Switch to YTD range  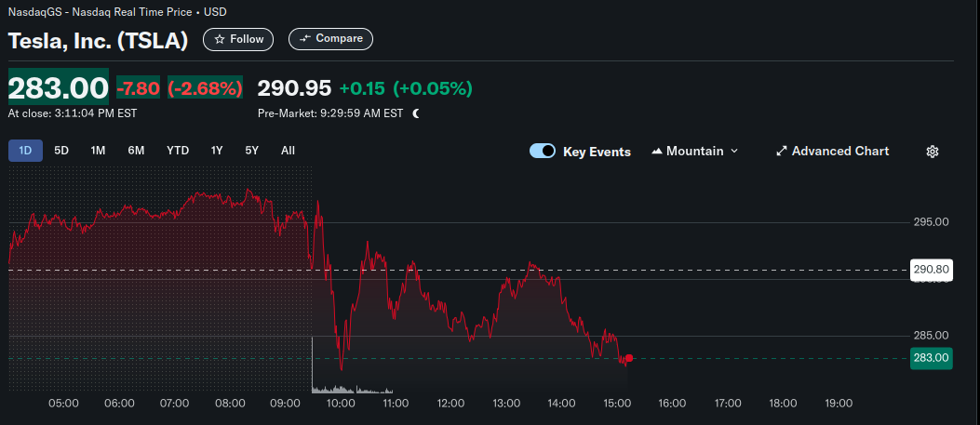[x=178, y=151]
